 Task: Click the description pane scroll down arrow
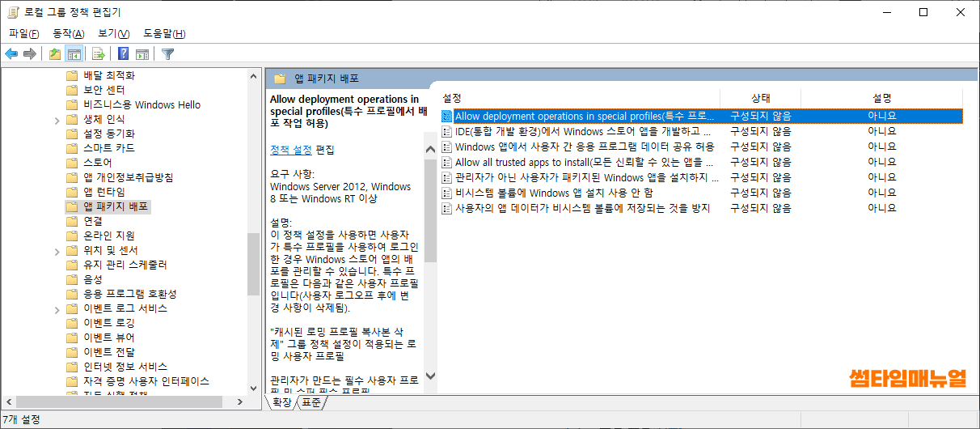(429, 376)
